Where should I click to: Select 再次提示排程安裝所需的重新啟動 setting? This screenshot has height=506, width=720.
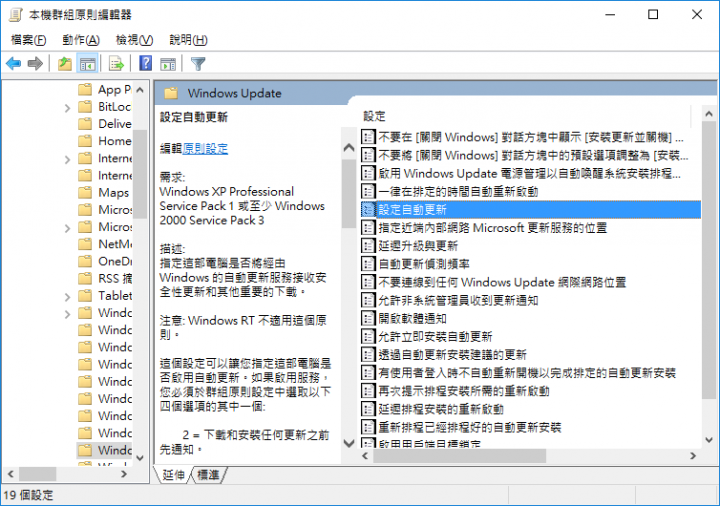464,391
